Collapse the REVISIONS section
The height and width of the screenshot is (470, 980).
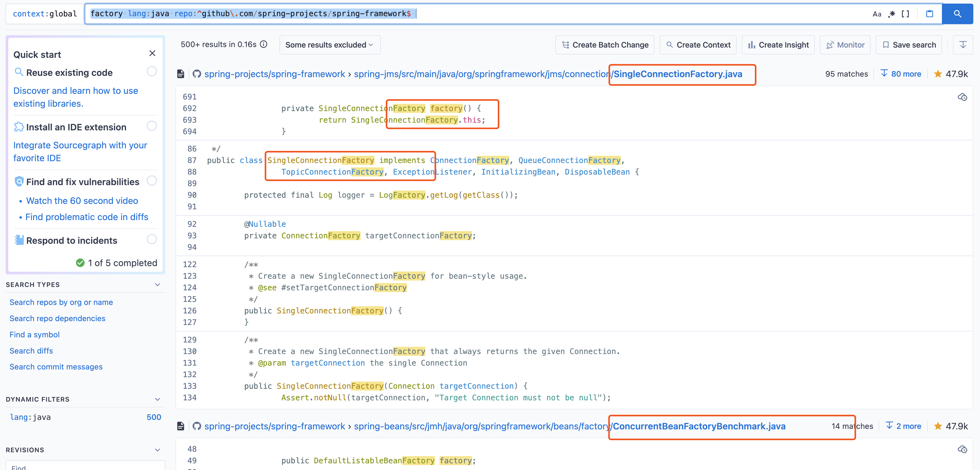(157, 450)
